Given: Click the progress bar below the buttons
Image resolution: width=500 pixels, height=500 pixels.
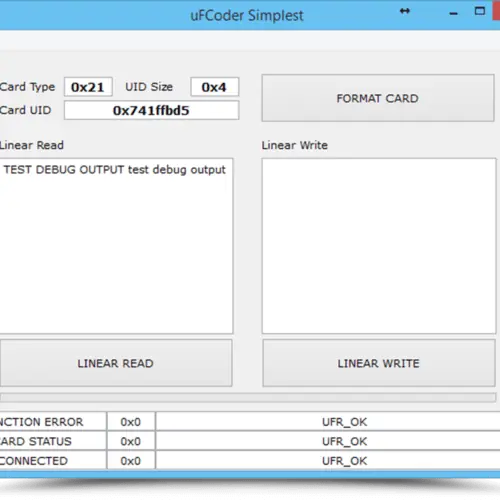Looking at the screenshot, I should click(x=248, y=397).
